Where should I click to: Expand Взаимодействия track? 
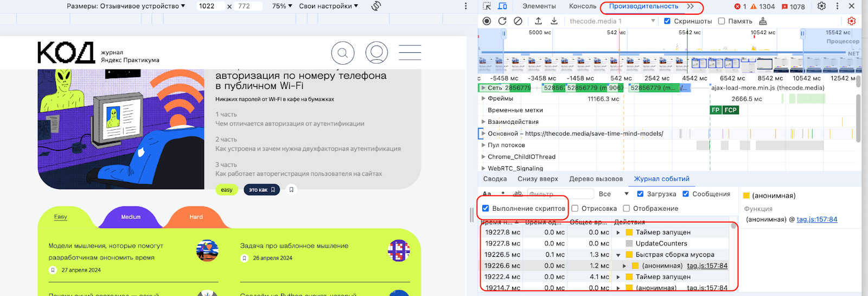point(483,122)
